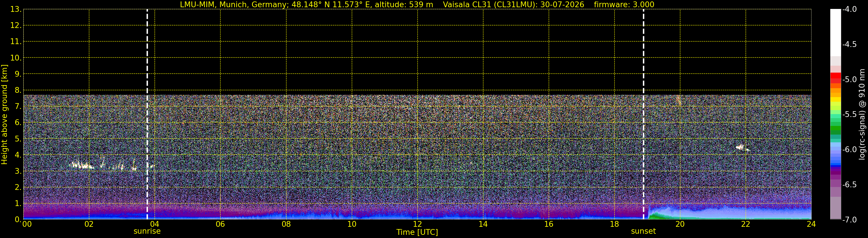Click the green segment of the colorbar
The width and height of the screenshot is (868, 238).
[x=836, y=128]
